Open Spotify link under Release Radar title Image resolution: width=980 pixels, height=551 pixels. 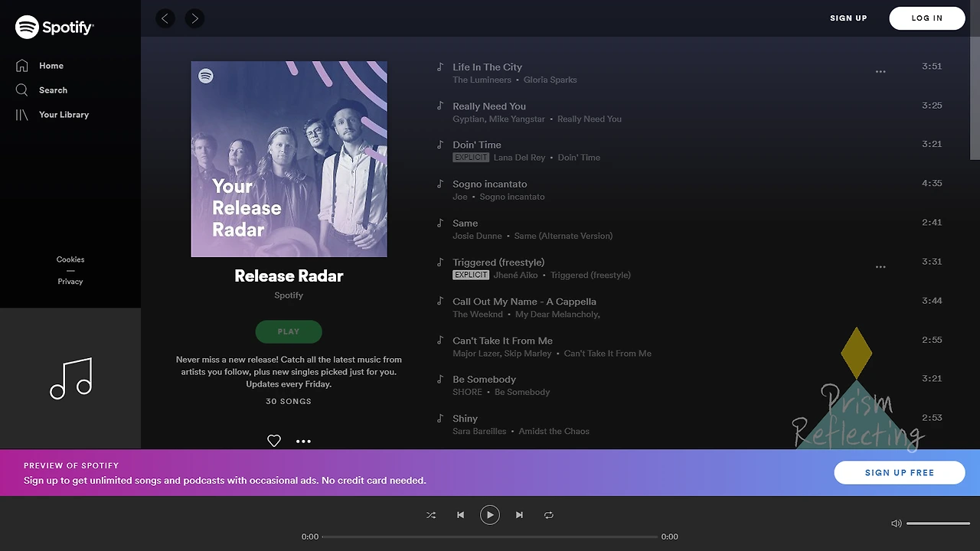pos(289,295)
